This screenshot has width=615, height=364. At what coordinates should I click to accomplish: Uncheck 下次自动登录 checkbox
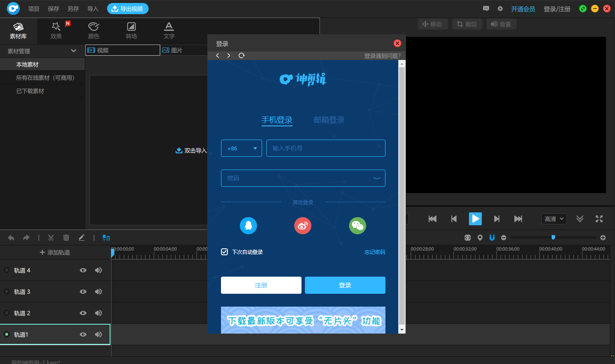point(224,252)
